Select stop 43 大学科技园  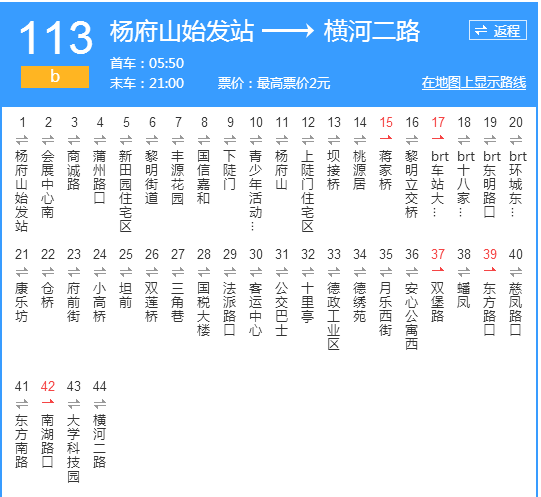(73, 448)
